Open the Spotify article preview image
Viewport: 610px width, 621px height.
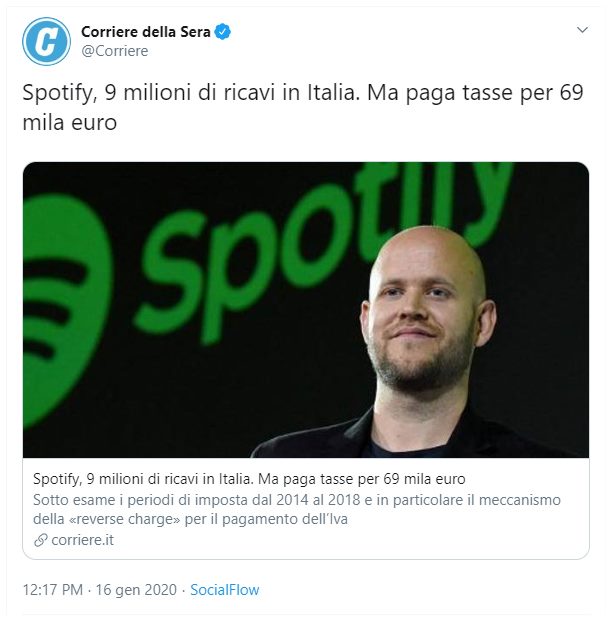[x=306, y=310]
